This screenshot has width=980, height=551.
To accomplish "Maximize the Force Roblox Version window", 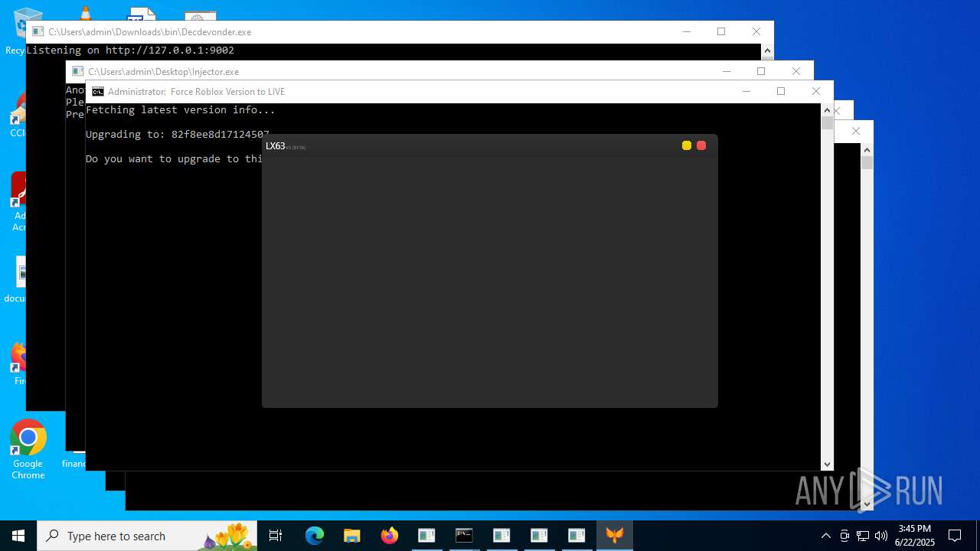I will pos(781,91).
